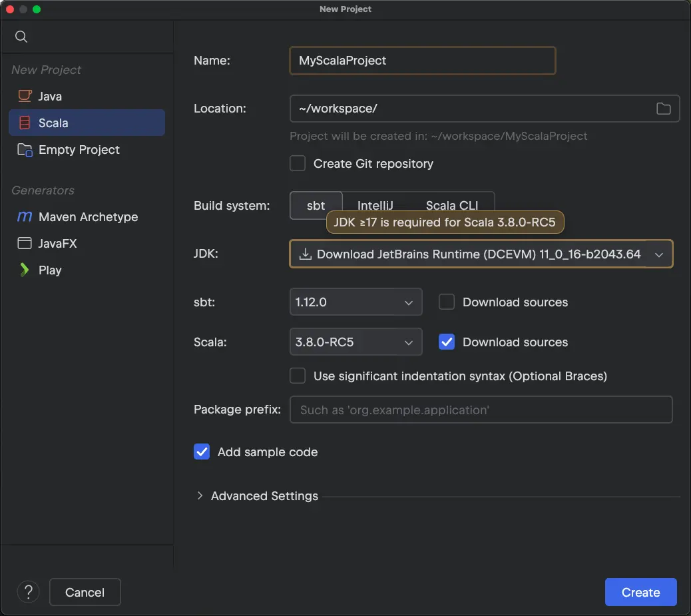The height and width of the screenshot is (616, 691).
Task: Open help with the question mark button
Action: [x=29, y=592]
